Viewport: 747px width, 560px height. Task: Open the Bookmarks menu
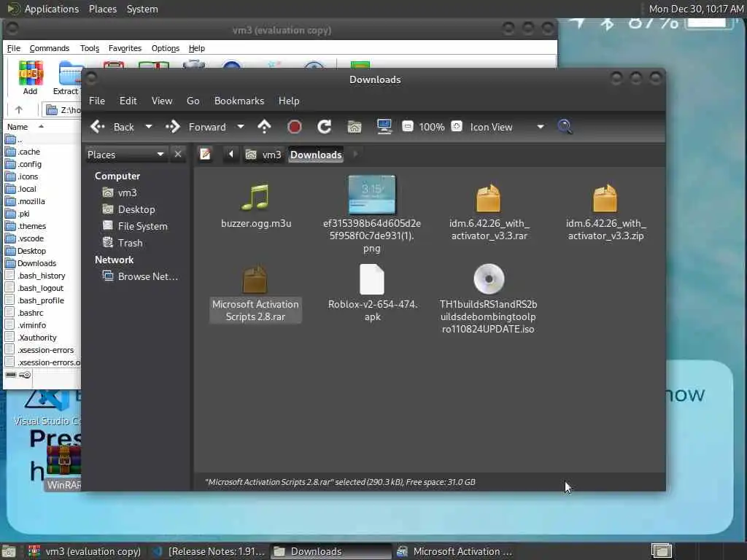click(x=239, y=101)
